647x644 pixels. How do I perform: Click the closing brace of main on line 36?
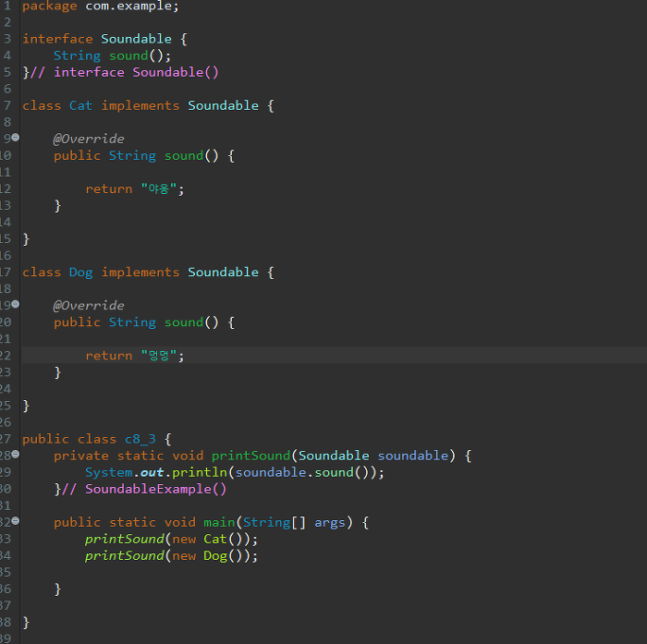tap(57, 589)
